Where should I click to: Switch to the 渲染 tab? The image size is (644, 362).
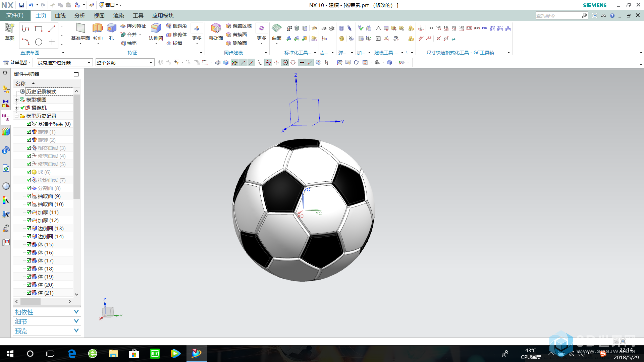click(119, 16)
